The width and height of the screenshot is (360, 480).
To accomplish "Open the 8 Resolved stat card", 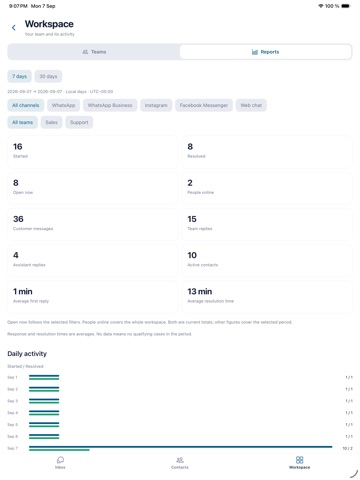I will [267, 152].
